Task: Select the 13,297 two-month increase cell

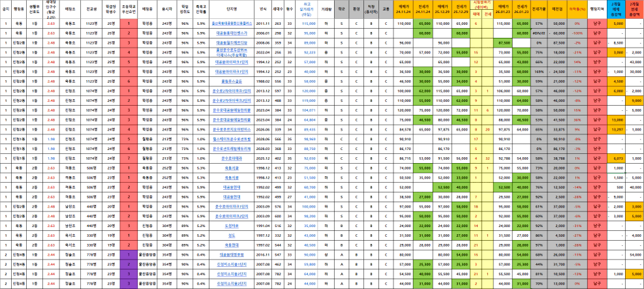Action: tap(617, 129)
